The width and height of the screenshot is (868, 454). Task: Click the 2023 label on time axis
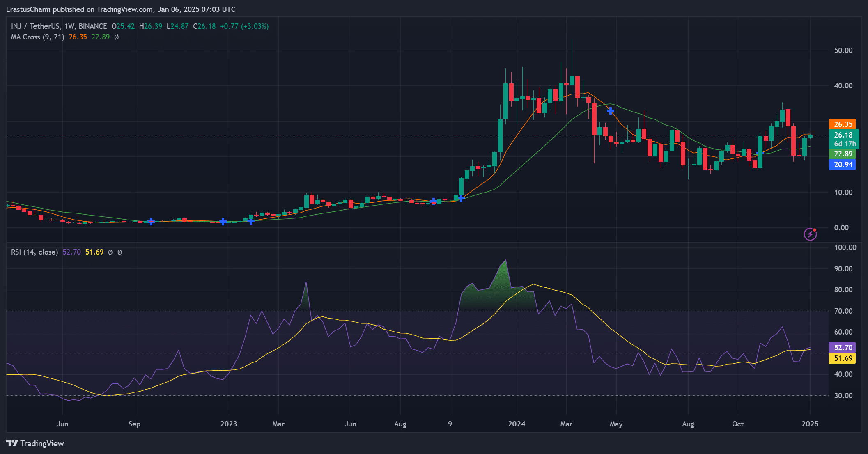pyautogui.click(x=228, y=424)
